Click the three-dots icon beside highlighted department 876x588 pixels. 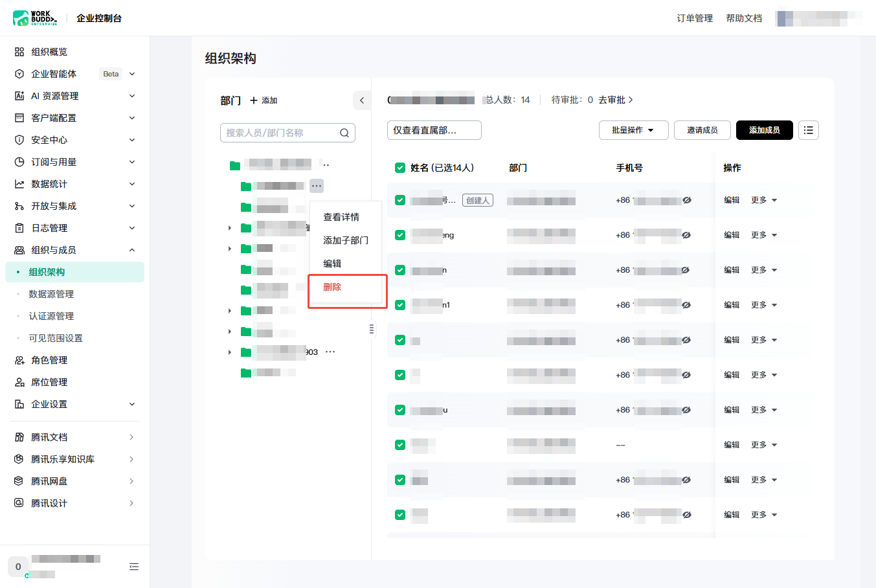click(316, 186)
